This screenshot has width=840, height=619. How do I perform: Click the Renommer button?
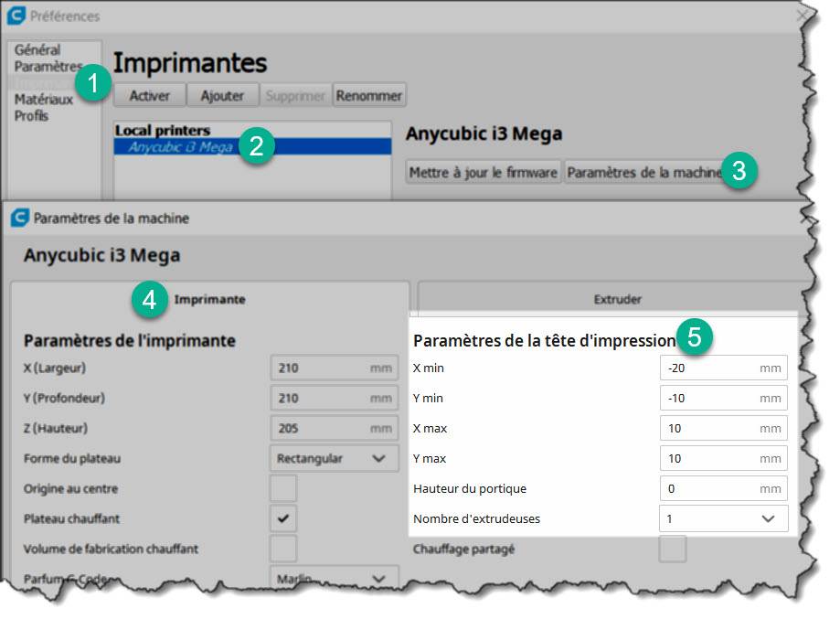[368, 95]
